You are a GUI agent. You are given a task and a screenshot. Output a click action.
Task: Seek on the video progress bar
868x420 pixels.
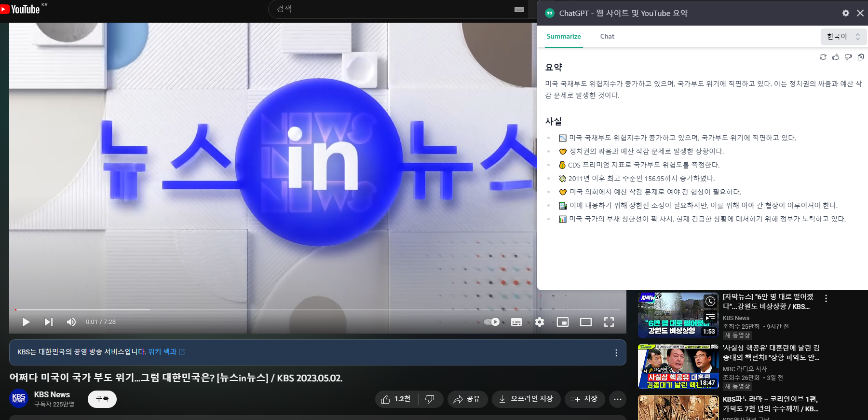coord(317,309)
